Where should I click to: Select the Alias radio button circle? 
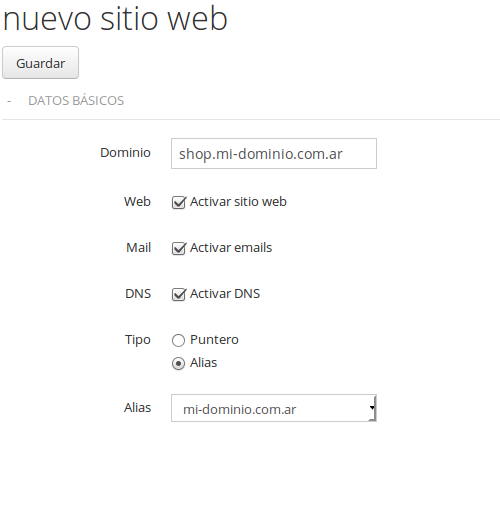(178, 363)
